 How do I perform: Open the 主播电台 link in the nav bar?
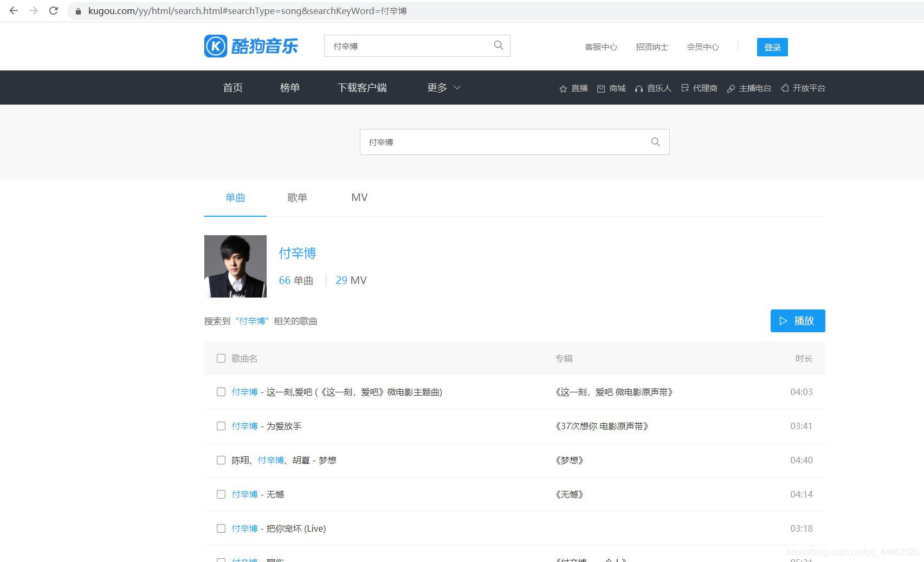755,88
